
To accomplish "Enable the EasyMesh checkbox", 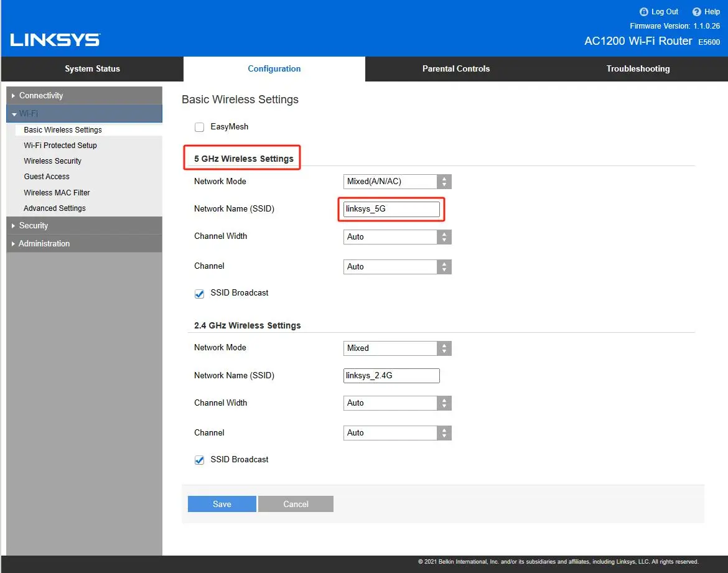I will (x=199, y=127).
